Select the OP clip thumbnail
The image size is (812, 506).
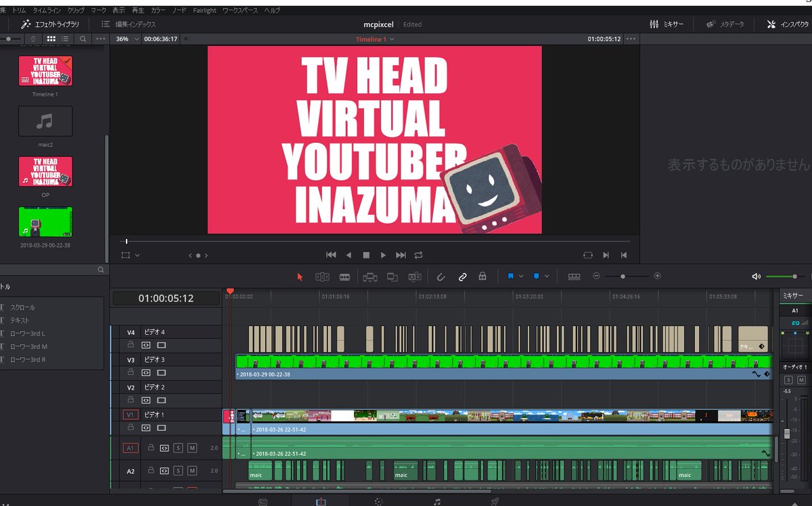click(x=45, y=172)
